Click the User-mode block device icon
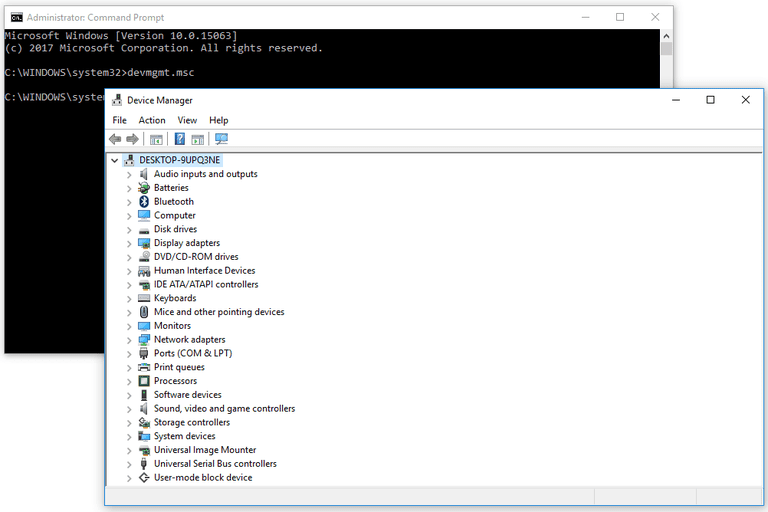Image resolution: width=768 pixels, height=512 pixels. click(x=144, y=477)
